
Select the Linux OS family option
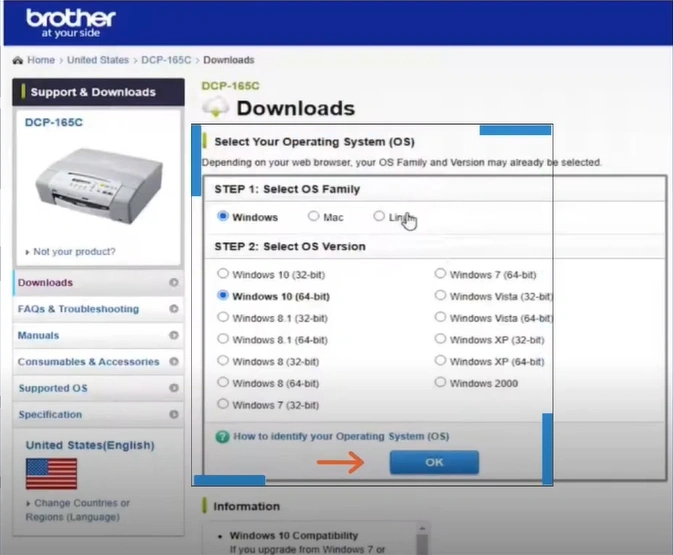(379, 216)
